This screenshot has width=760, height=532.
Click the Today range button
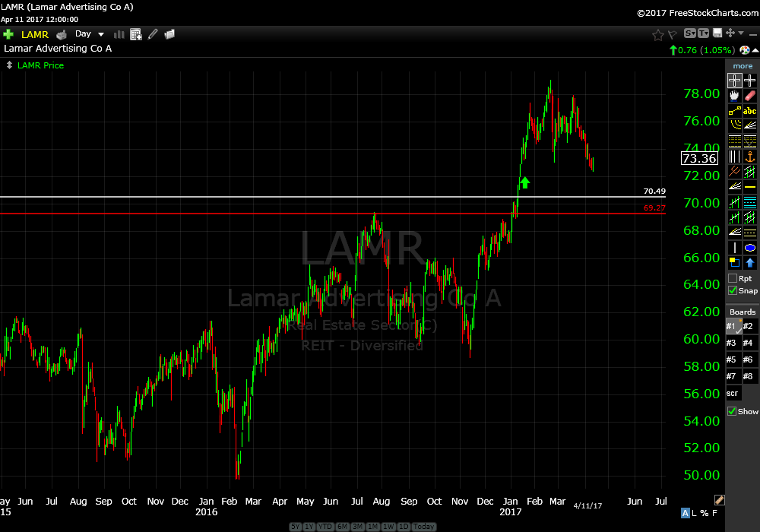pyautogui.click(x=424, y=527)
